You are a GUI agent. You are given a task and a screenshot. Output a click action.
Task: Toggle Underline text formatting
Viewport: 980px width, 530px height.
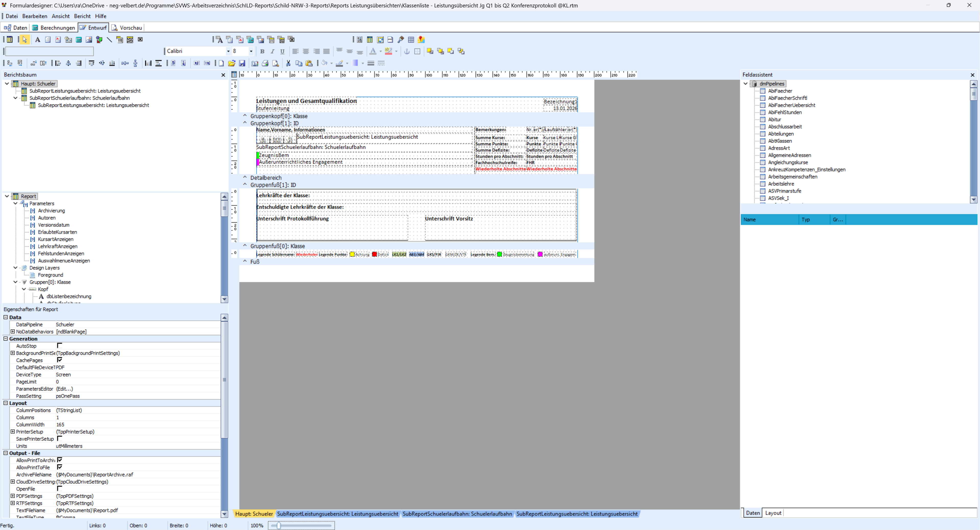282,51
